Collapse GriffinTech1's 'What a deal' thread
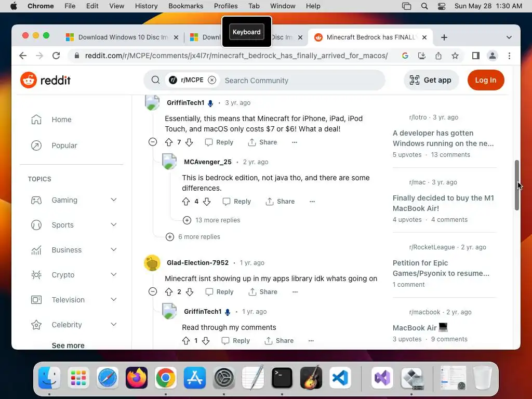The image size is (532, 399). click(x=153, y=142)
